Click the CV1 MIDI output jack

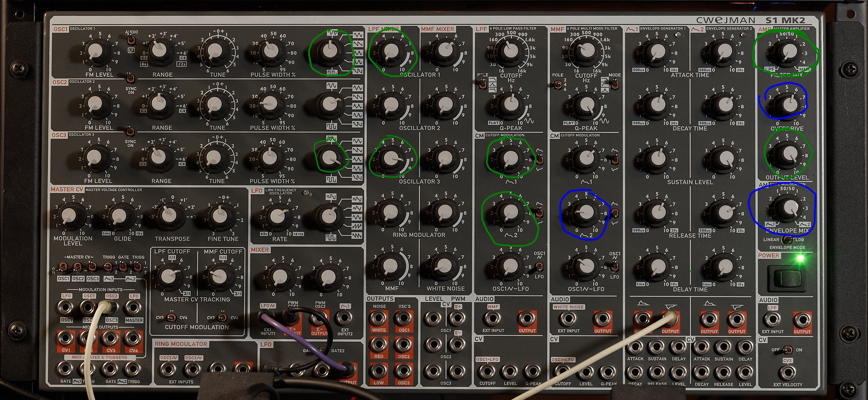[66, 338]
